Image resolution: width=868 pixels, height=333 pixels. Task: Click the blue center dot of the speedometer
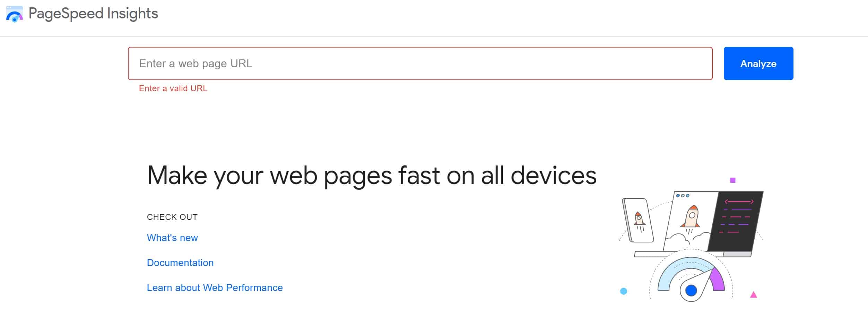(x=691, y=290)
